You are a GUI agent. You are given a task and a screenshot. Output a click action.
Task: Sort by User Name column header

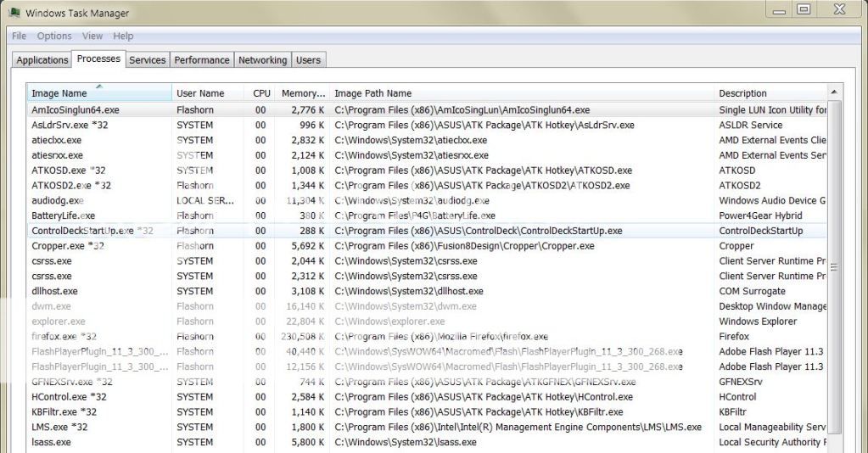tap(208, 93)
